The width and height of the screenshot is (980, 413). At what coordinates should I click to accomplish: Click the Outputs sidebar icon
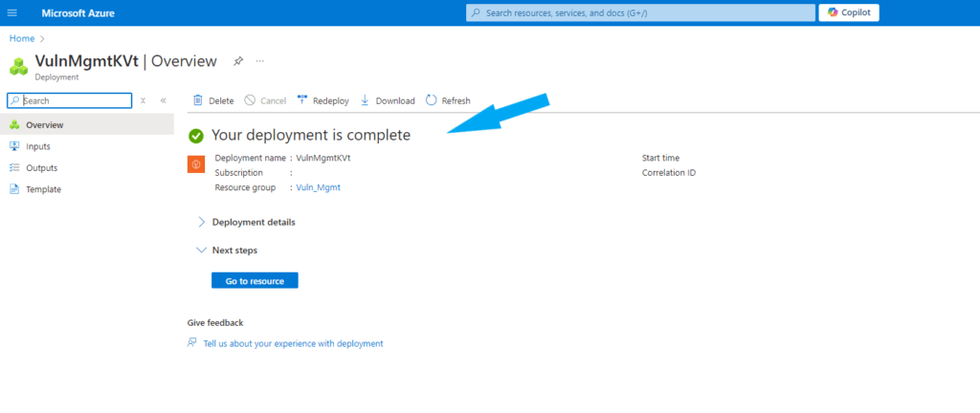(x=14, y=168)
